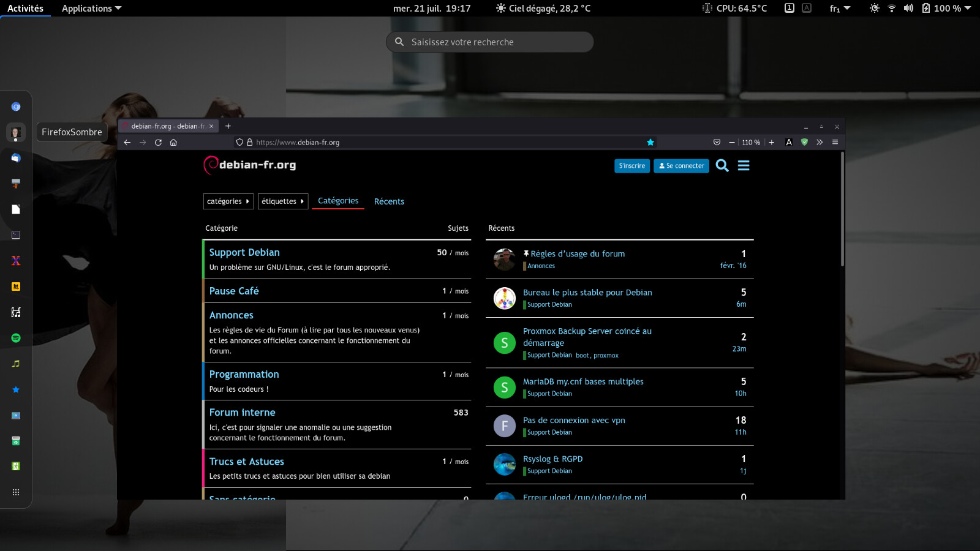
Task: Save page with the Pocket icon
Action: [x=717, y=142]
